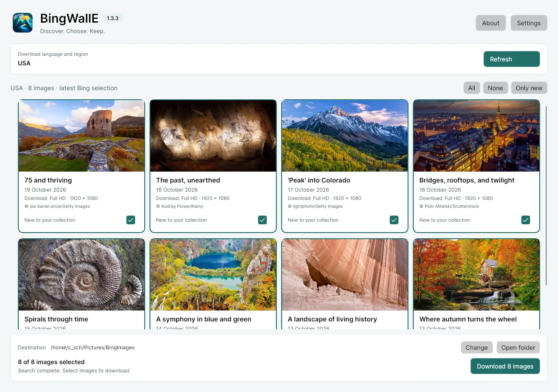The width and height of the screenshot is (558, 392).
Task: Select All images
Action: (x=472, y=88)
